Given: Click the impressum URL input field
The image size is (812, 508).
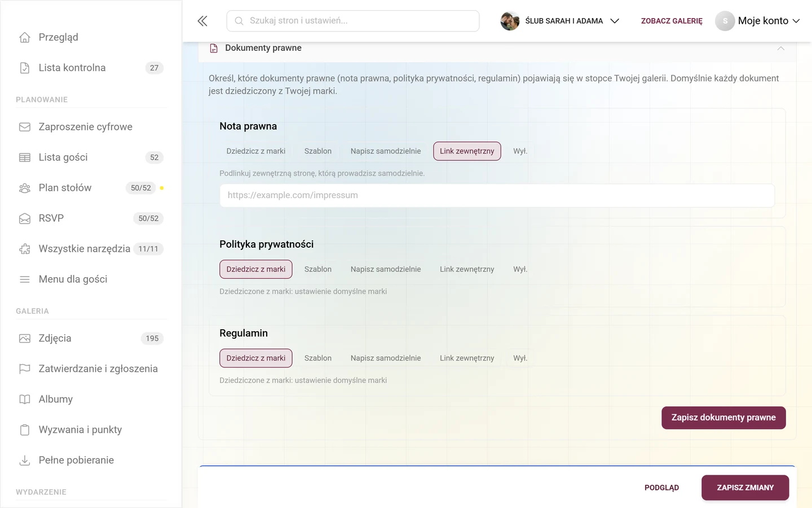Looking at the screenshot, I should click(x=497, y=195).
